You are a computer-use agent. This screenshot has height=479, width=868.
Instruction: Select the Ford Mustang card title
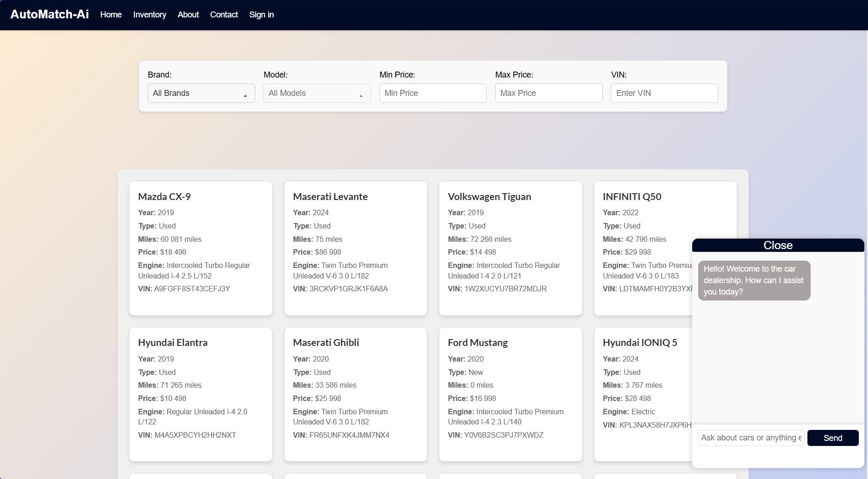478,343
